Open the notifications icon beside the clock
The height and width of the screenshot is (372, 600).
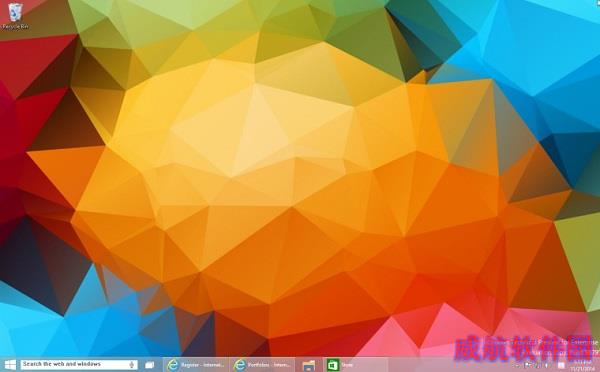click(x=561, y=365)
